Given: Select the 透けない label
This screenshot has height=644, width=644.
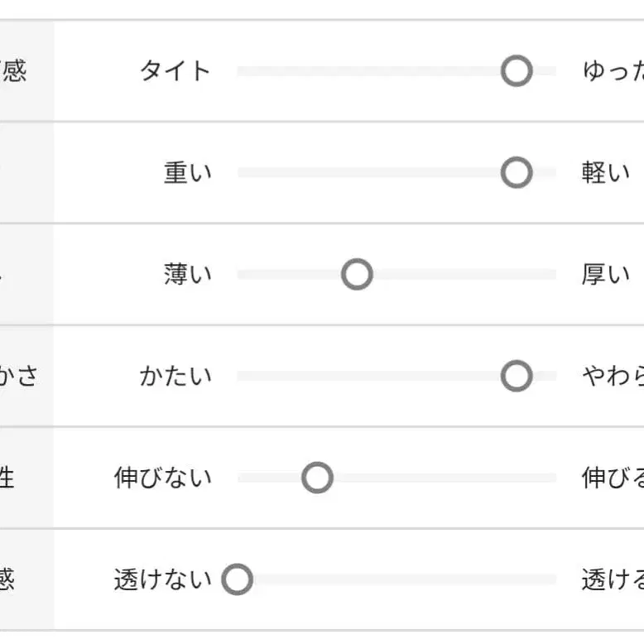Looking at the screenshot, I should point(163,580).
